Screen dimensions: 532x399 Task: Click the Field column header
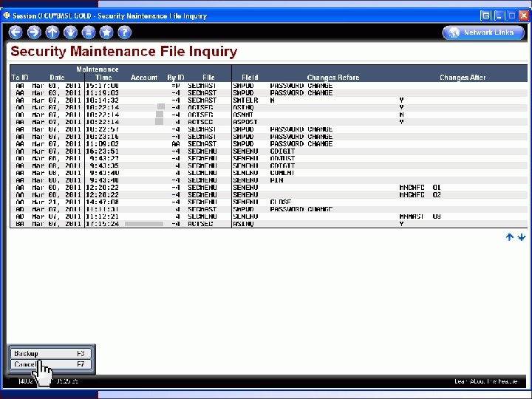(x=250, y=78)
